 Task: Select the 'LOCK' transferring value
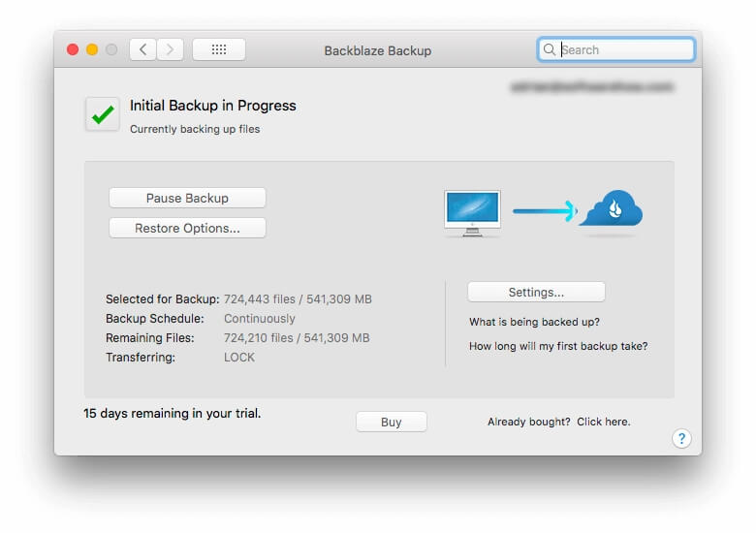pos(239,357)
